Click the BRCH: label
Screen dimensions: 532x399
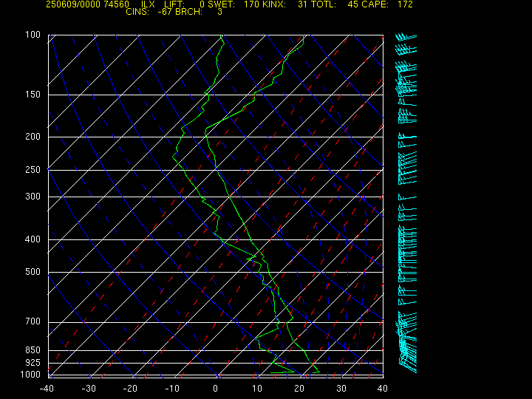[x=189, y=12]
